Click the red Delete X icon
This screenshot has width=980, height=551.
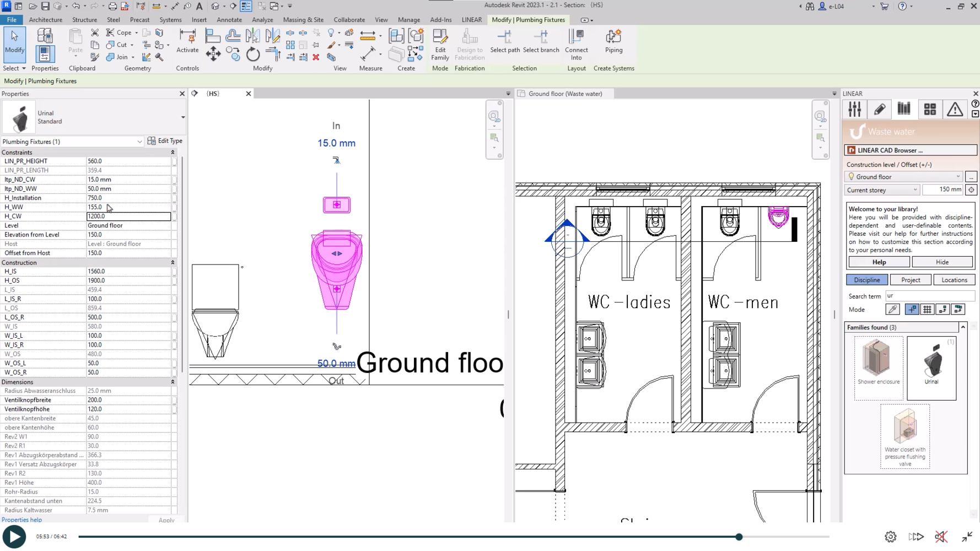(316, 57)
